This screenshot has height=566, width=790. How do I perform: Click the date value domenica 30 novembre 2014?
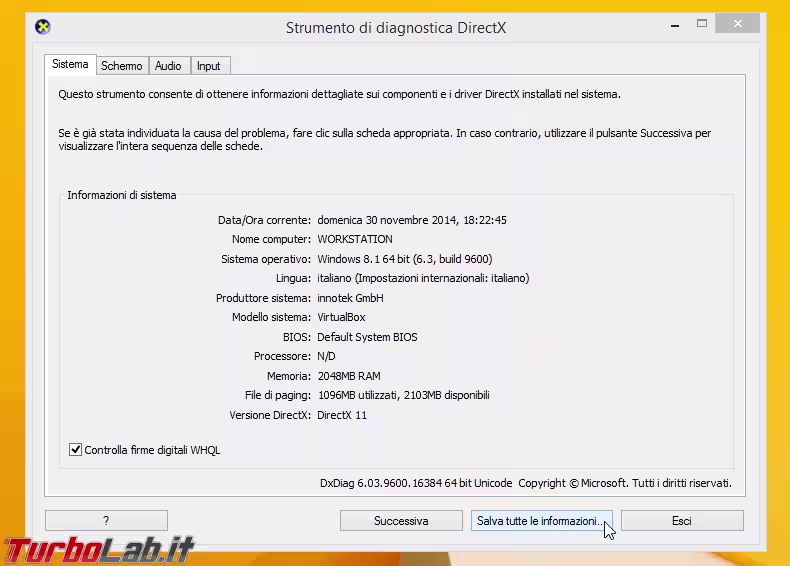(x=412, y=220)
